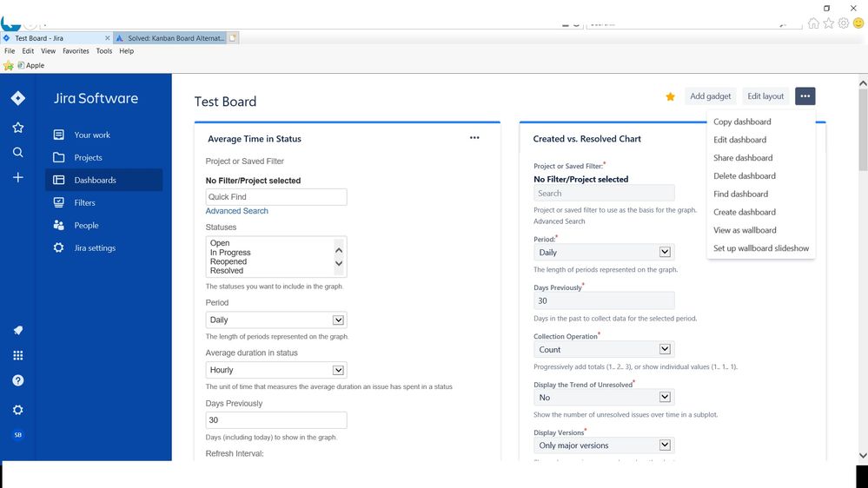Open the browser Help menu
This screenshot has height=488, width=868.
point(126,51)
